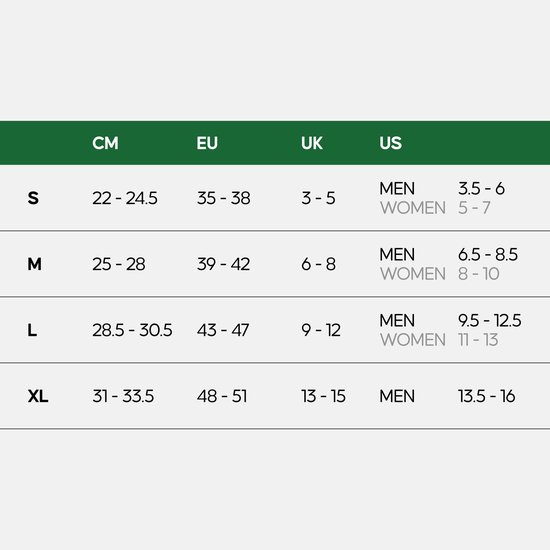The width and height of the screenshot is (550, 550).
Task: Select the XL size row label
Action: pos(38,396)
